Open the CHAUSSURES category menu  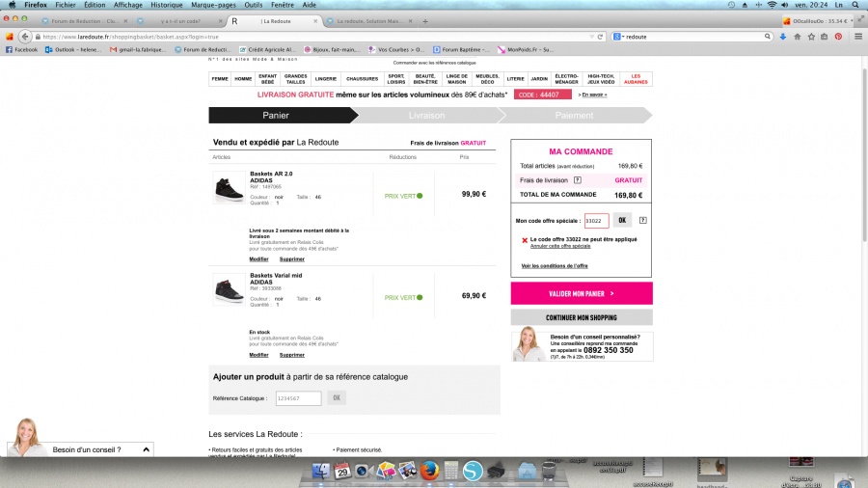[362, 78]
